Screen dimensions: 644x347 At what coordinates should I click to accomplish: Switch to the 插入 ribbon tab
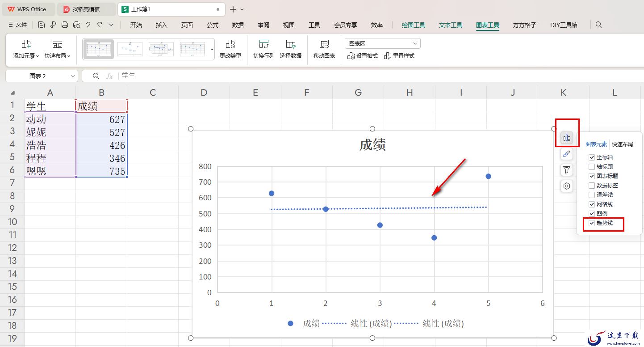coord(162,25)
